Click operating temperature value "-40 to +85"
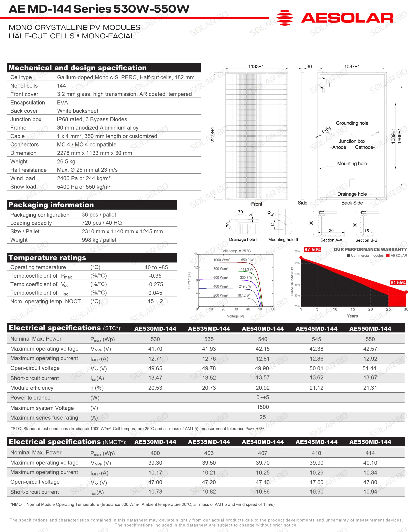 pyautogui.click(x=155, y=267)
